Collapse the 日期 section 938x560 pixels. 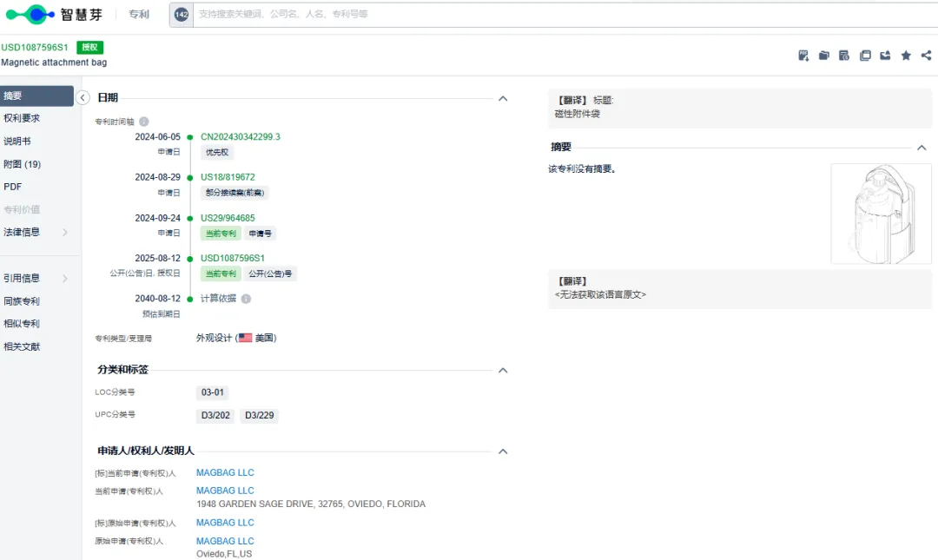click(503, 98)
